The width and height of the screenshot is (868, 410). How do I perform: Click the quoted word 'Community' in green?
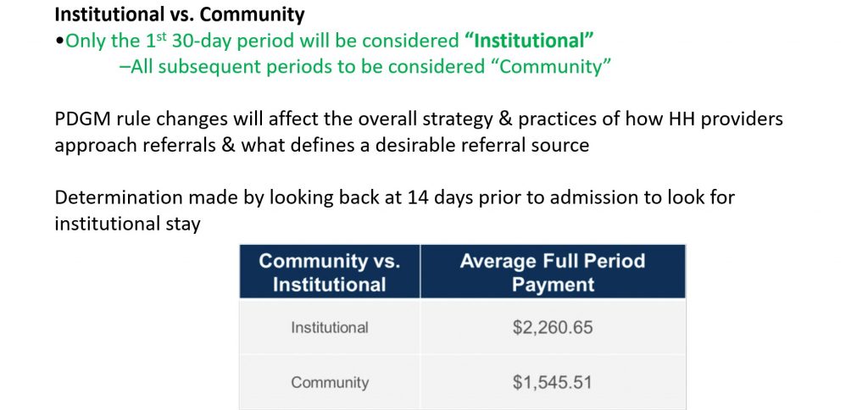tap(549, 66)
